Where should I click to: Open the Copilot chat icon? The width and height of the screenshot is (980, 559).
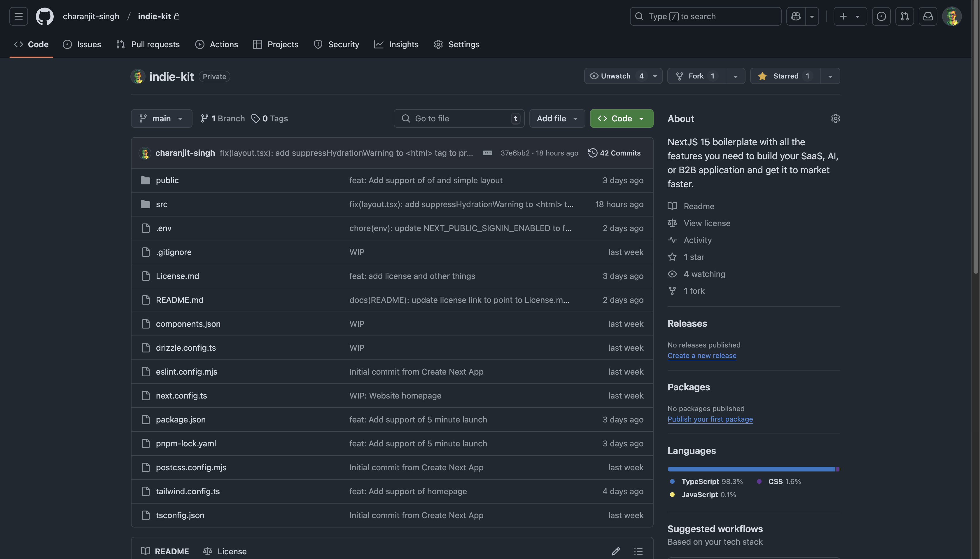tap(795, 16)
